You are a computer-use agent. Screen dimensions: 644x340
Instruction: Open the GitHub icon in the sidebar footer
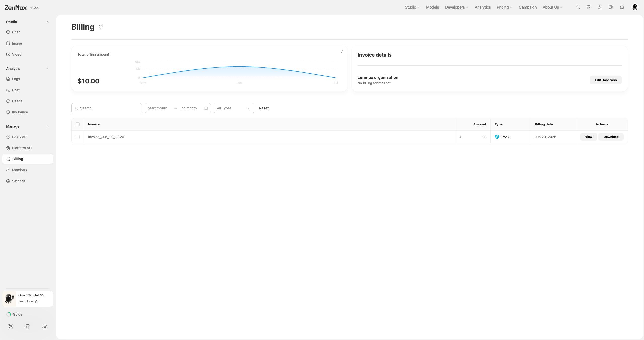(x=28, y=326)
